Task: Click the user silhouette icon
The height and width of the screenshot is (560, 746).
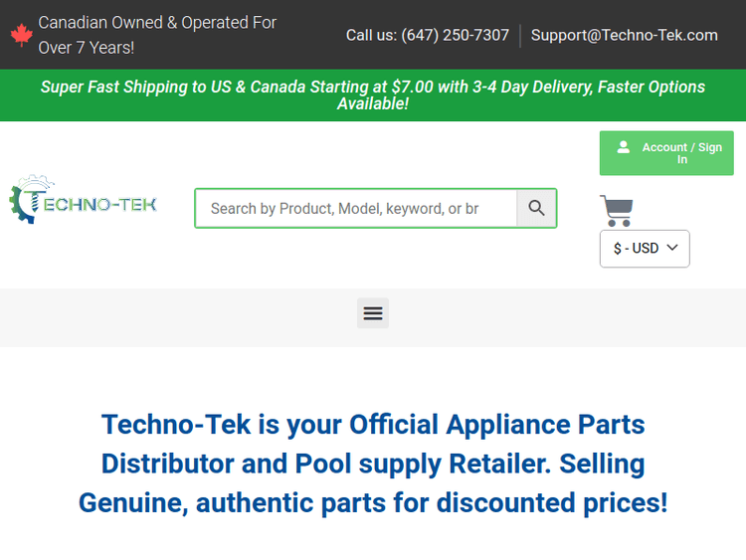Action: pos(624,147)
